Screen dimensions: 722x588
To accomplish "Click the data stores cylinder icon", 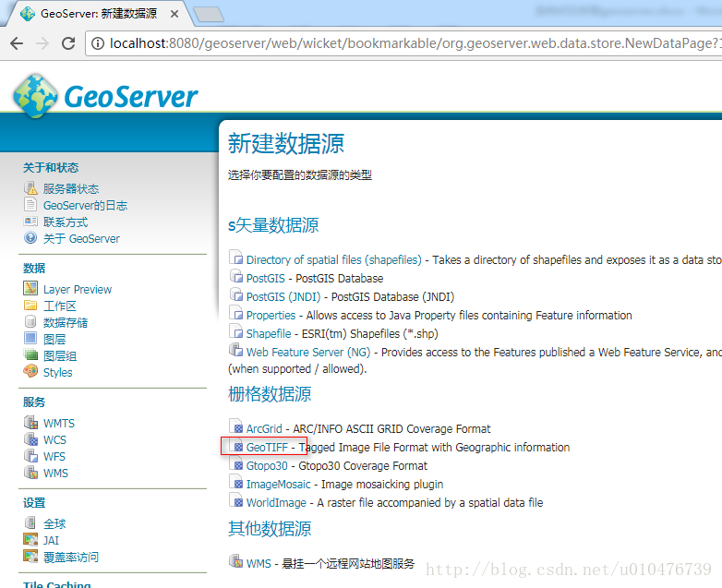I will pyautogui.click(x=30, y=321).
